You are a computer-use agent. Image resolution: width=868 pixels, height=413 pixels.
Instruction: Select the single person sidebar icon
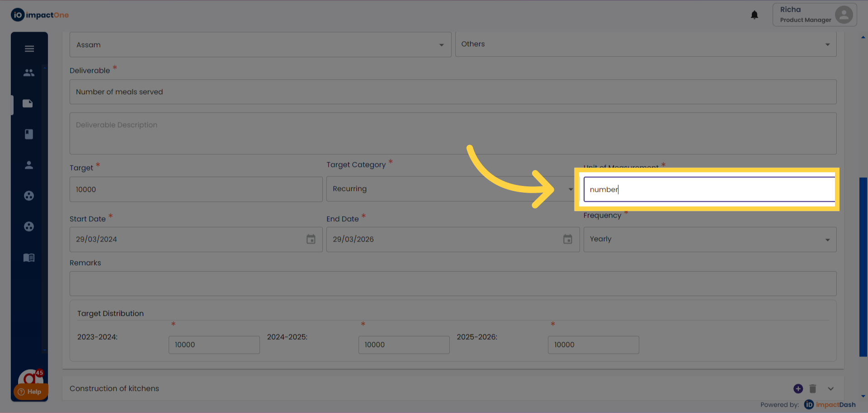[29, 165]
